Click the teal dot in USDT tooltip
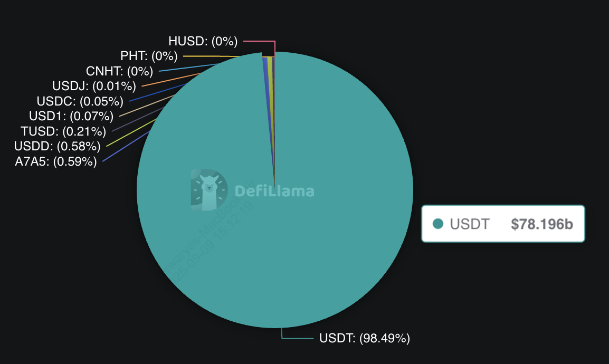Image resolution: width=609 pixels, height=364 pixels. click(437, 224)
